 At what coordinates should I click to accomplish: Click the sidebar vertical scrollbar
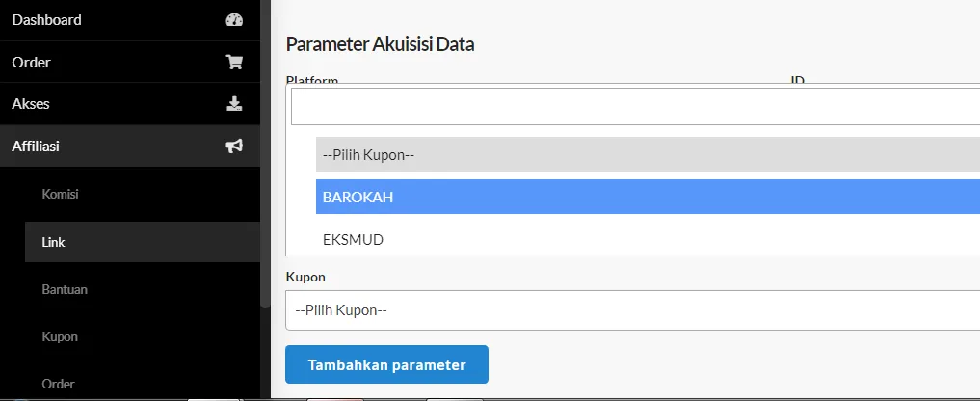265,154
